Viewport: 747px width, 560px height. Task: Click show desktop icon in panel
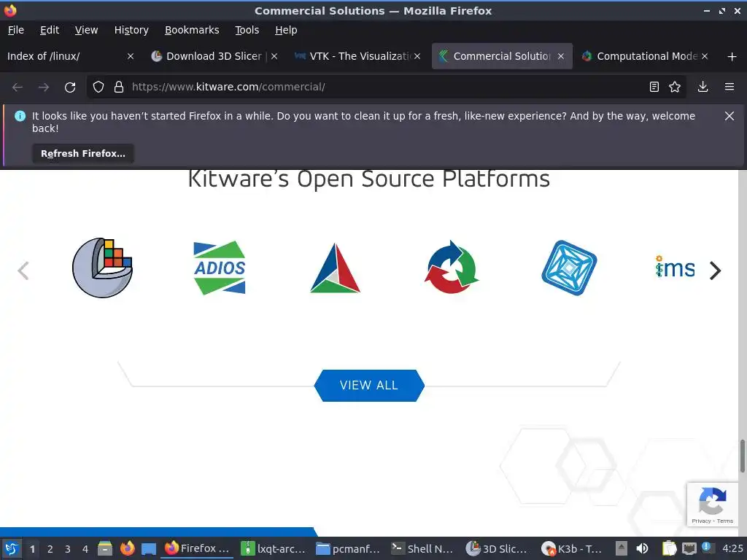tap(149, 548)
